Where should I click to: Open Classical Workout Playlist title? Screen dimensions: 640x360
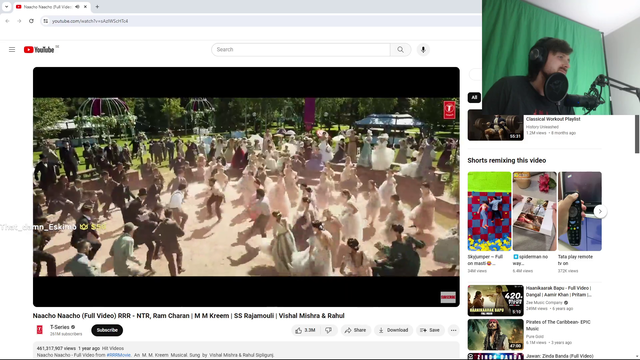[x=553, y=119]
